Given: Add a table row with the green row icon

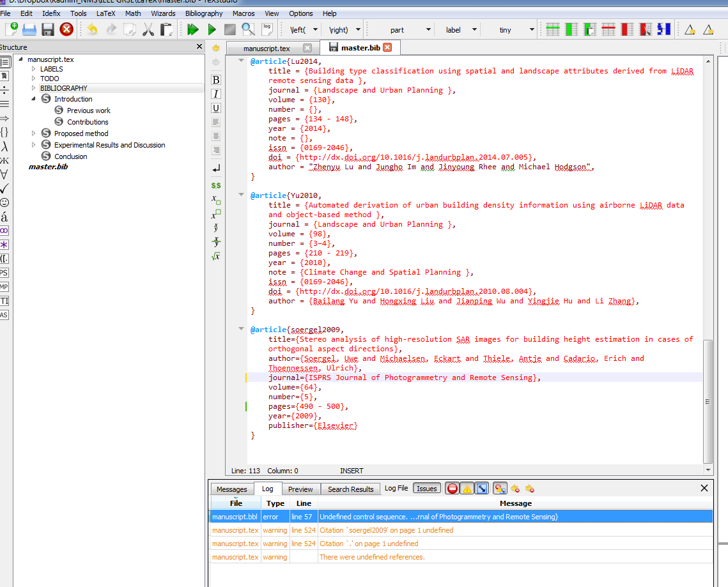Looking at the screenshot, I should click(552, 29).
